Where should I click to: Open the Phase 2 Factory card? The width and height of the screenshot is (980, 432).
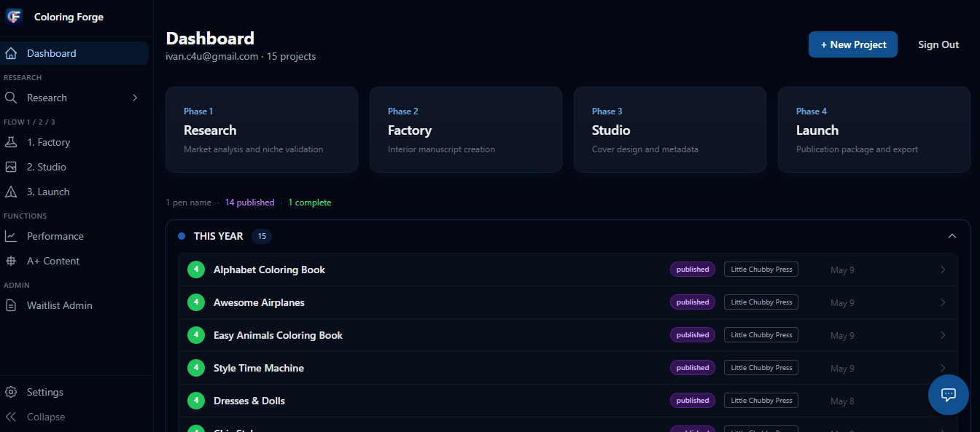(x=466, y=130)
